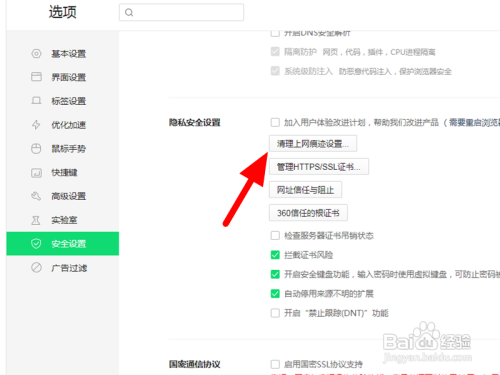
Task: Toggle 隔离防护 checkbox
Action: point(275,52)
